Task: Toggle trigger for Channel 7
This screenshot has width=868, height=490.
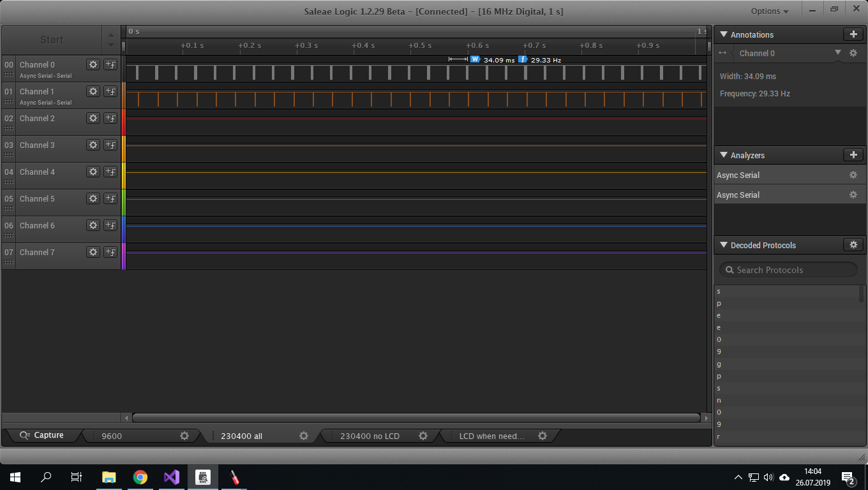Action: pos(110,252)
